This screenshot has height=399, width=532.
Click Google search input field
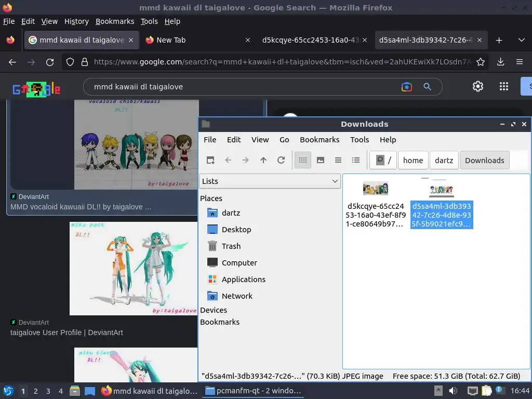(244, 87)
